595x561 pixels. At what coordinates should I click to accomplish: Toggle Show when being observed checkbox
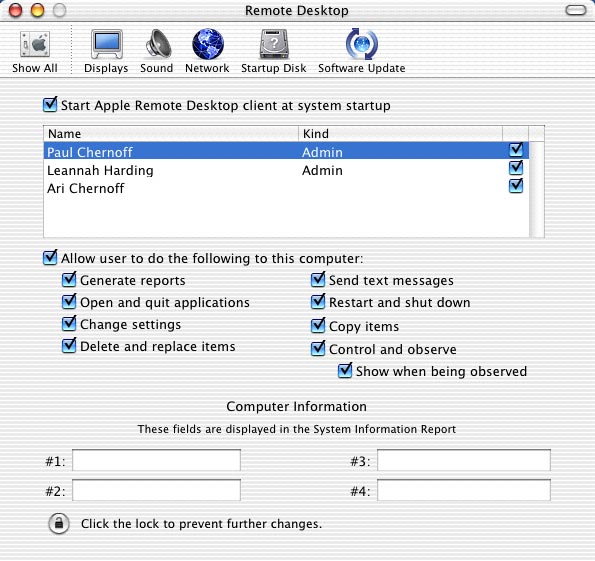point(345,370)
